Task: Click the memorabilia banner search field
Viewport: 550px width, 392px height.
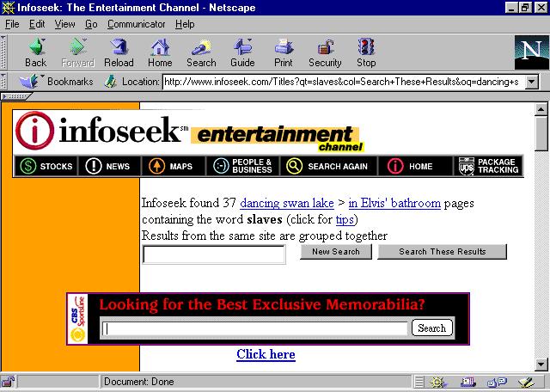Action: tap(254, 328)
